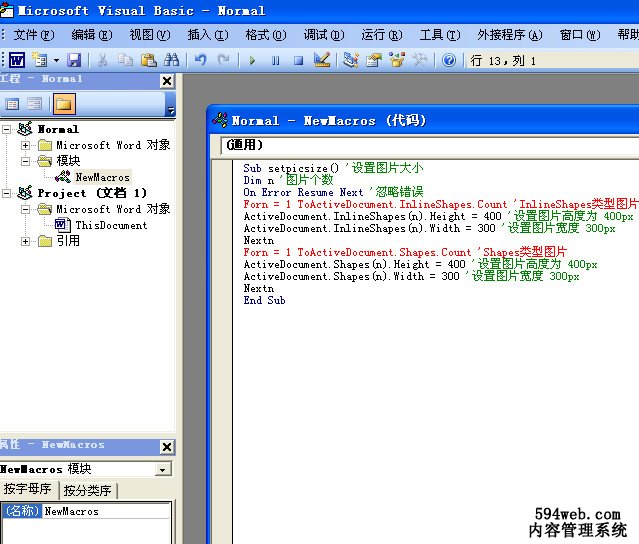
Task: Close the 工程 - Normal project panel
Action: point(167,81)
